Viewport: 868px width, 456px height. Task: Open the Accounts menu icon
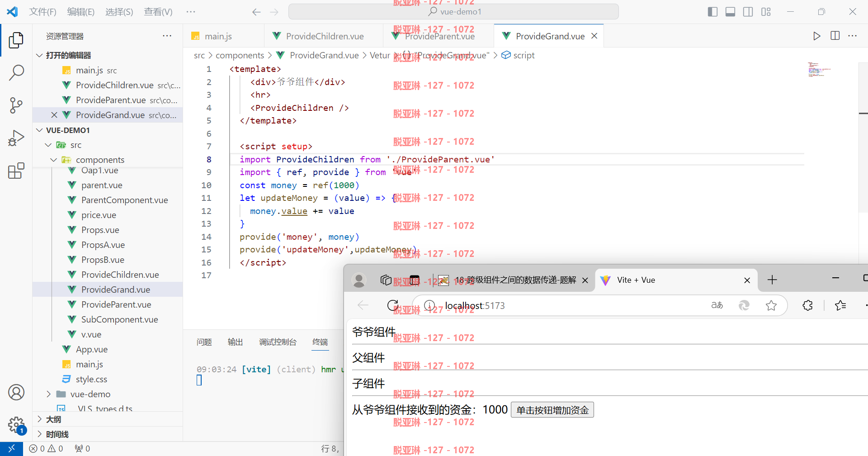[16, 392]
